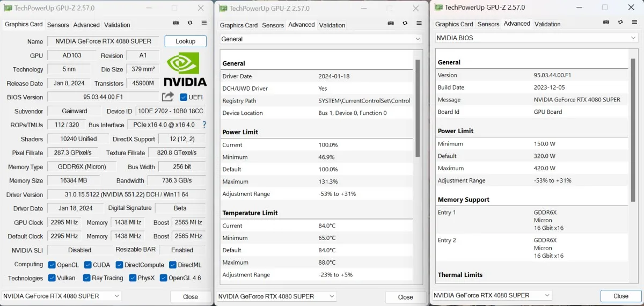Image resolution: width=644 pixels, height=306 pixels.
Task: Open the General category dropdown in middle window
Action: pyautogui.click(x=321, y=39)
